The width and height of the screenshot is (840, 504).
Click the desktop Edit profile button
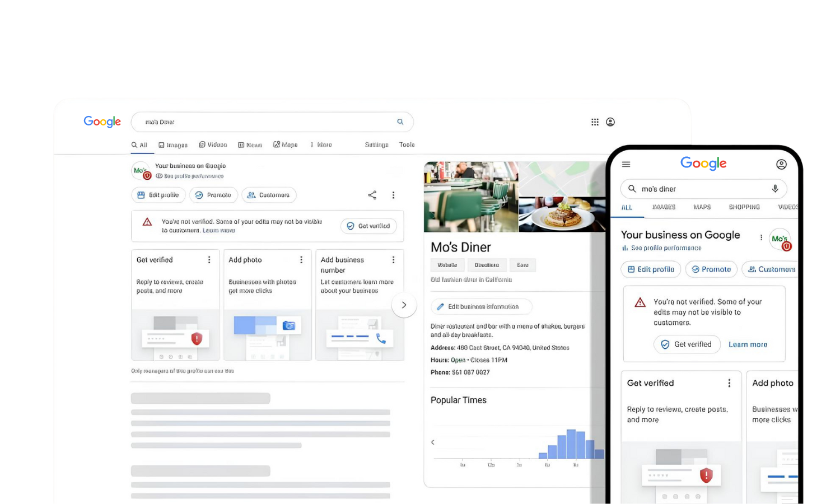[x=158, y=195]
